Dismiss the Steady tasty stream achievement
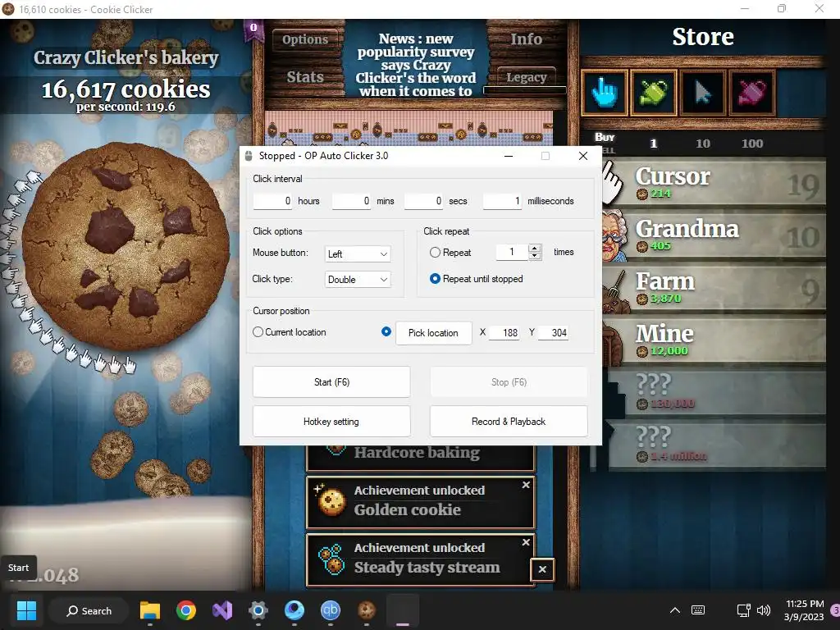The height and width of the screenshot is (630, 840). (x=526, y=542)
